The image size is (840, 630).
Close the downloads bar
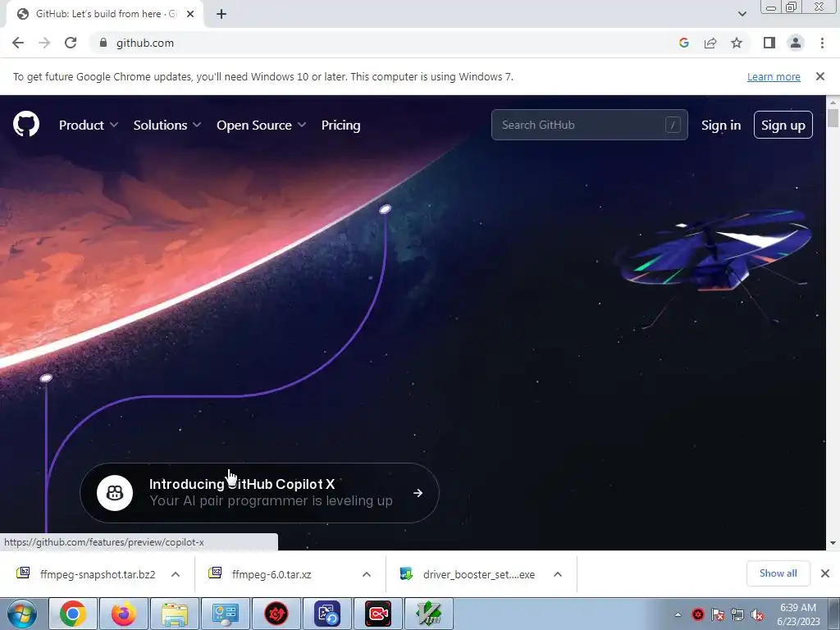pos(825,573)
